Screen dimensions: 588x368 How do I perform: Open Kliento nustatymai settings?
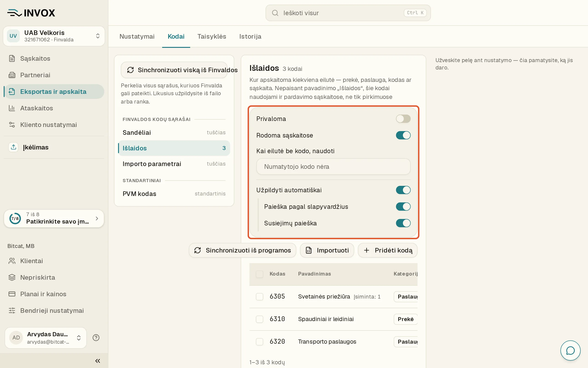(54, 125)
